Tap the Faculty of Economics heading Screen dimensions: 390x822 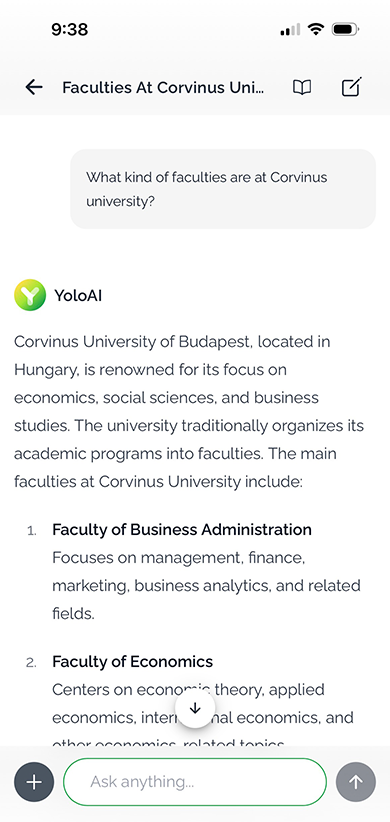pos(133,662)
